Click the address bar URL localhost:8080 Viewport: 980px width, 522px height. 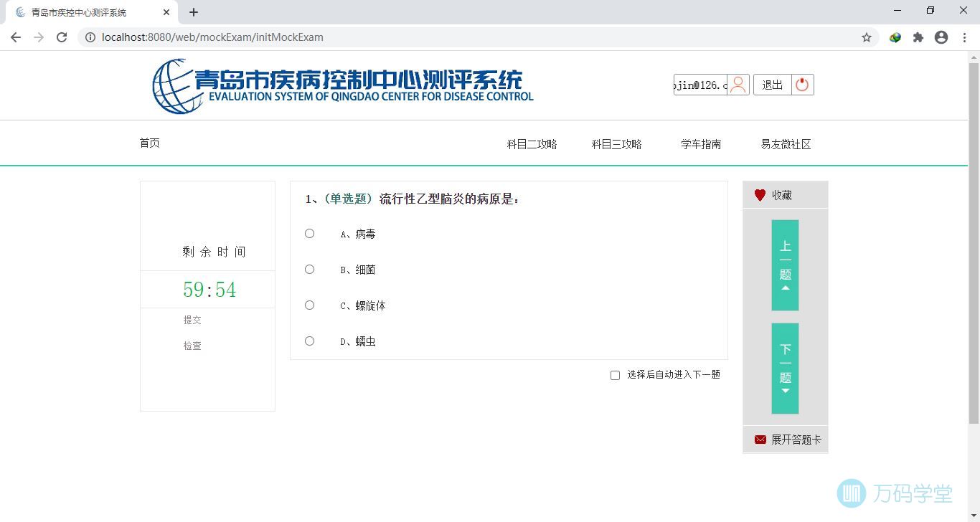[212, 37]
